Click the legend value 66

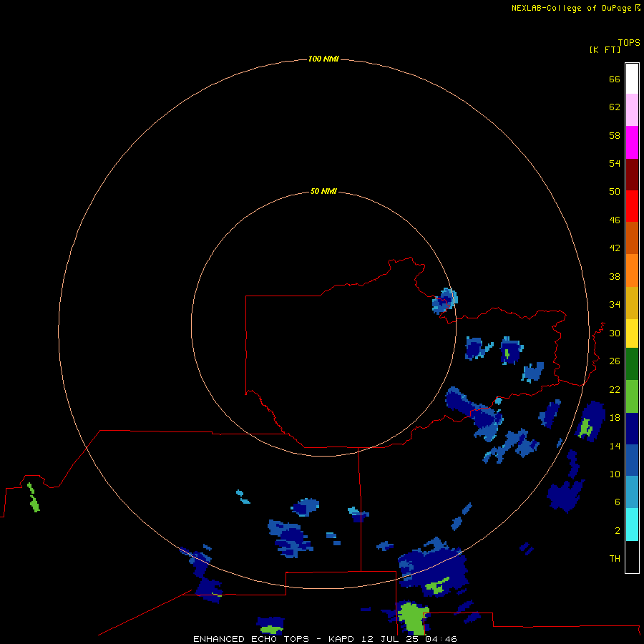coord(615,79)
